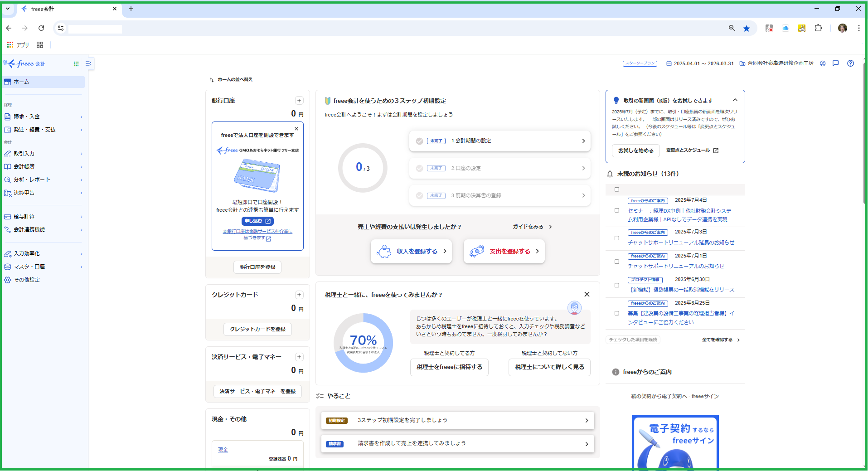Expand the 決算申告 sidebar menu
The width and height of the screenshot is (868, 471).
point(44,193)
